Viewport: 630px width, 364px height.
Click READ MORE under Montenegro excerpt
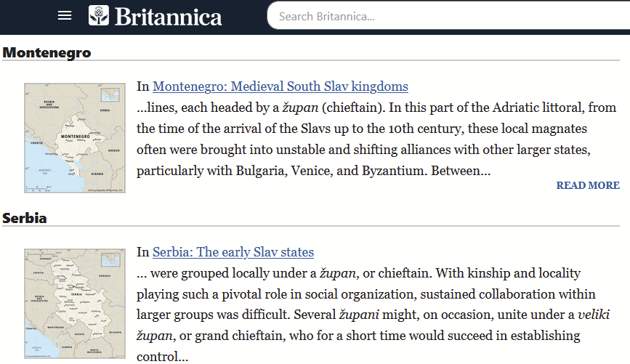click(x=587, y=185)
